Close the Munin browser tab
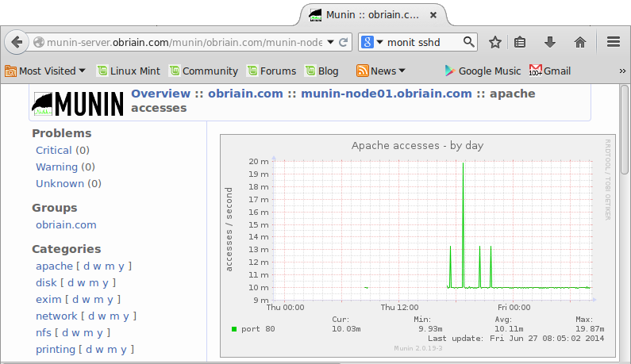The image size is (631, 364). coord(433,15)
